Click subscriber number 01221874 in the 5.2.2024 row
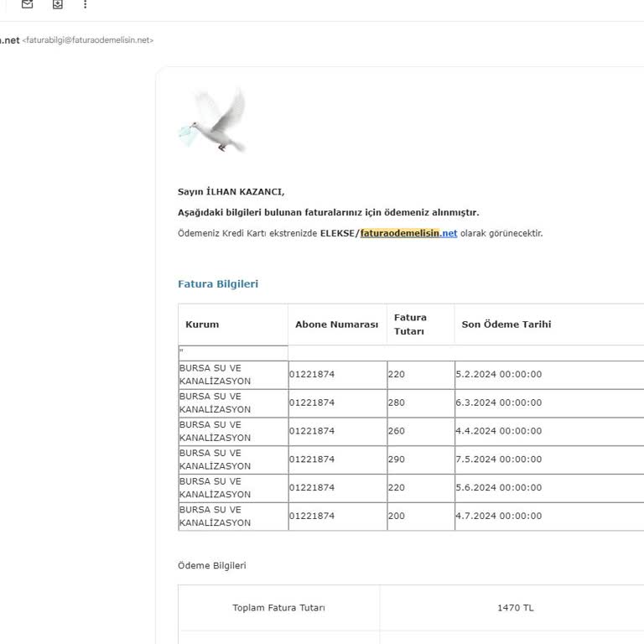Viewport: 644px width, 644px height. [x=312, y=374]
